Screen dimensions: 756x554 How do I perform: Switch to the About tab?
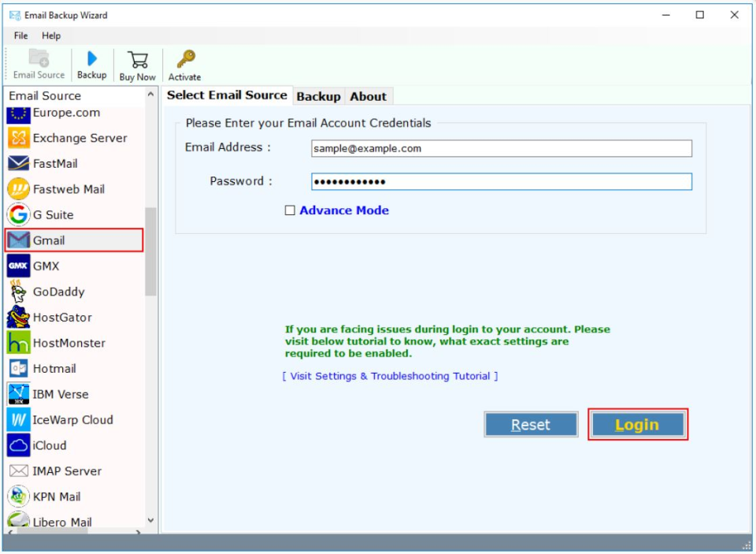369,96
